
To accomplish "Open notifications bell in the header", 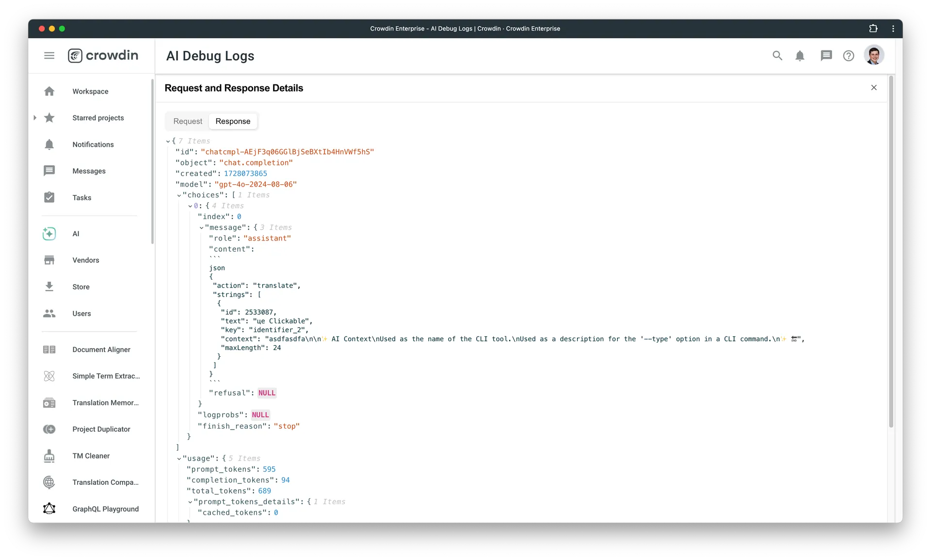I will [800, 56].
